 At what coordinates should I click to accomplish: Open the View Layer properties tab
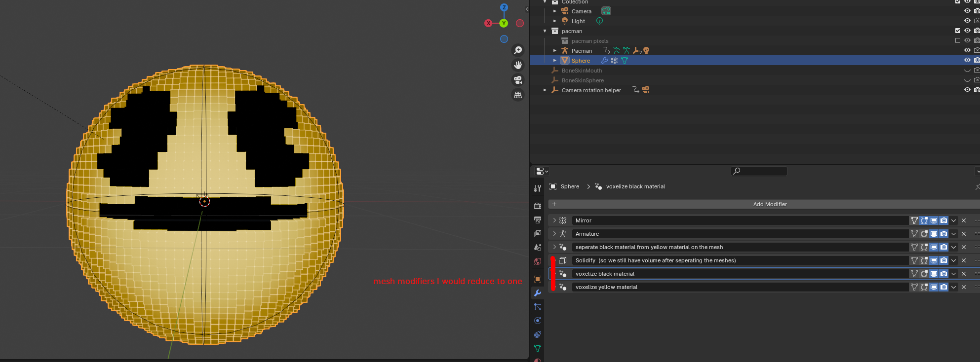pos(538,233)
